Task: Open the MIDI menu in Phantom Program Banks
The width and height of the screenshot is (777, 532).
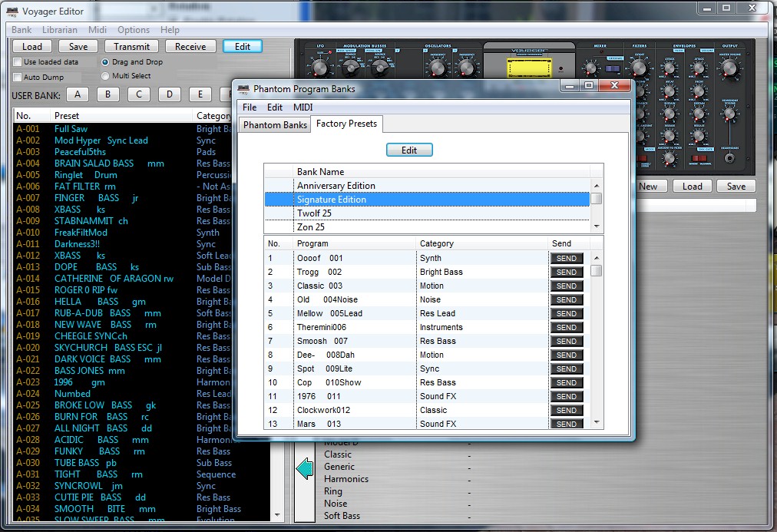Action: [303, 107]
